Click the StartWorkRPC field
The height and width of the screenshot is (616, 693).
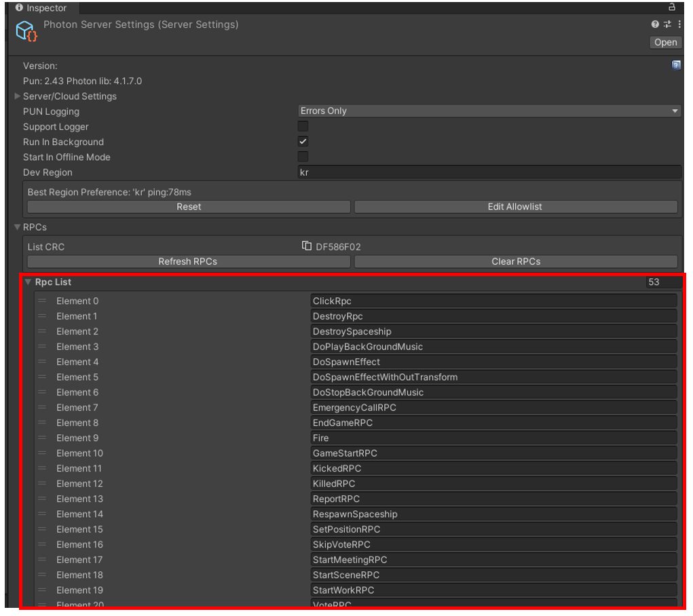click(x=493, y=590)
